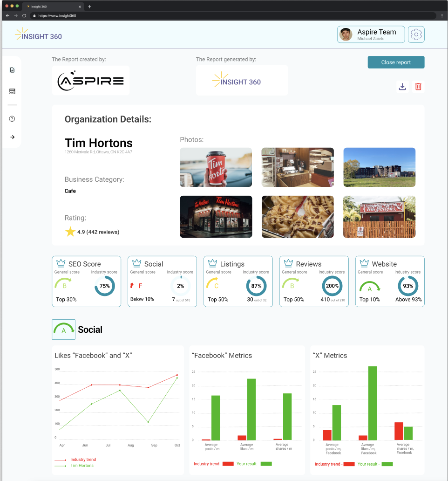448x481 pixels.
Task: Click the Insight 360 header logo
Action: (x=38, y=34)
